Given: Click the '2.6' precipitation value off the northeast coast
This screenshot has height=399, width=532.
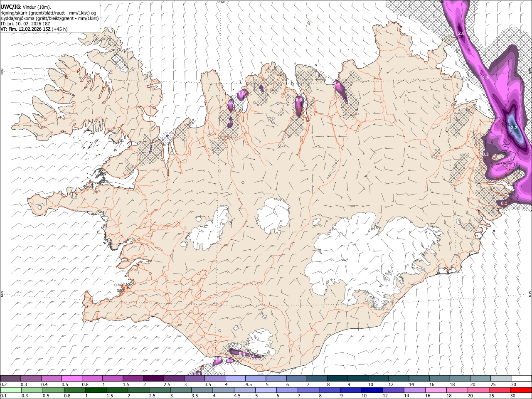Looking at the screenshot, I should tap(461, 33).
